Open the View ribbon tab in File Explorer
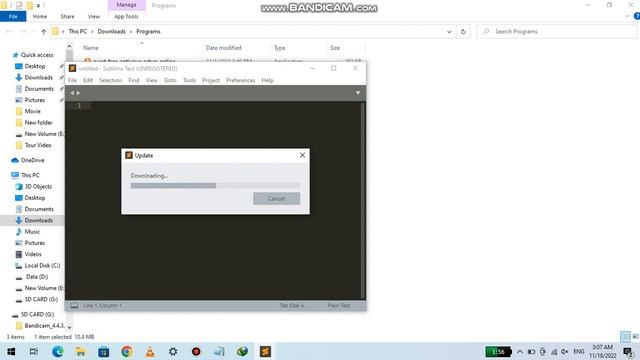 pyautogui.click(x=93, y=16)
